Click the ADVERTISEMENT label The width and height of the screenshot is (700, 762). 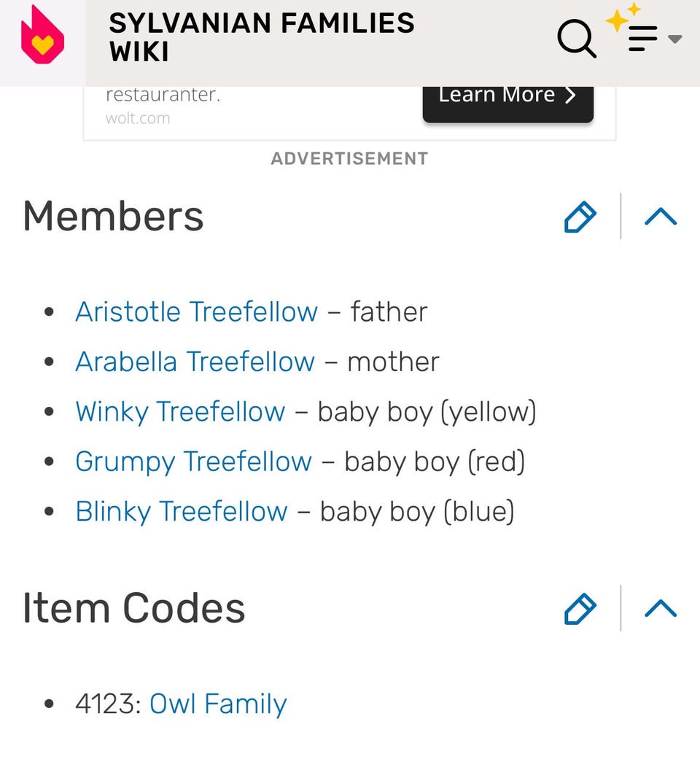pos(349,158)
